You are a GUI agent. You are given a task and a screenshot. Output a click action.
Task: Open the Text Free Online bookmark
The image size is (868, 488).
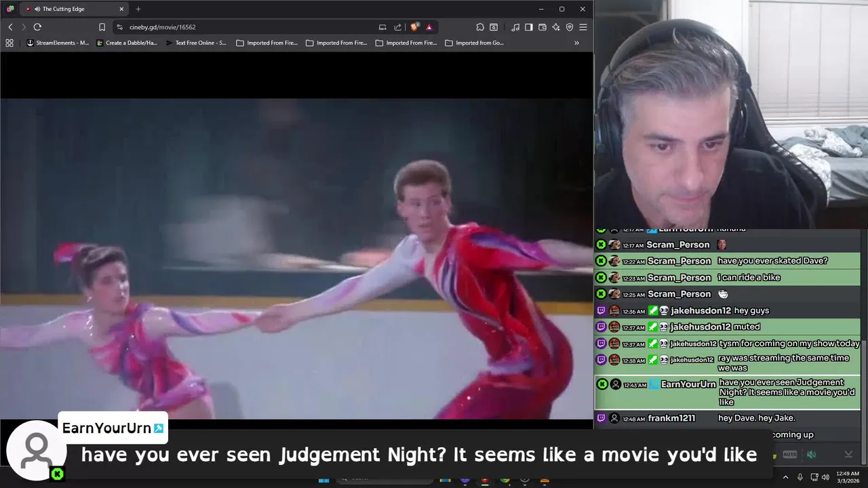pos(196,43)
